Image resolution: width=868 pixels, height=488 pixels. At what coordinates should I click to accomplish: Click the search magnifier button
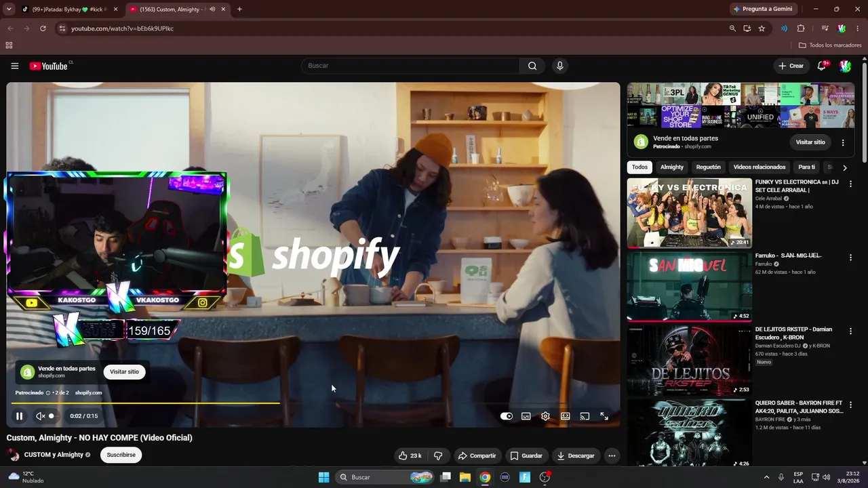532,66
